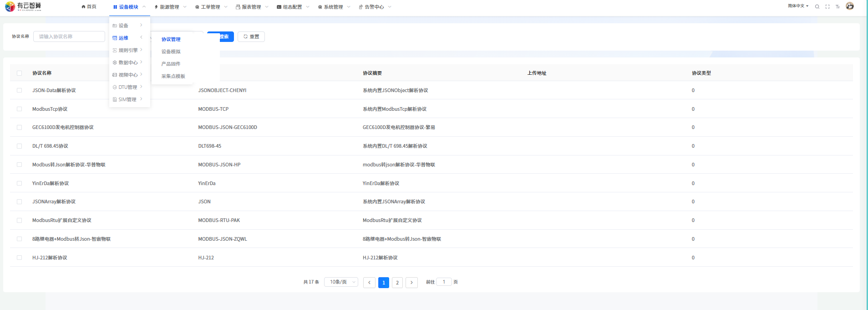868x310 pixels.
Task: Click the previous page left arrow
Action: click(369, 283)
